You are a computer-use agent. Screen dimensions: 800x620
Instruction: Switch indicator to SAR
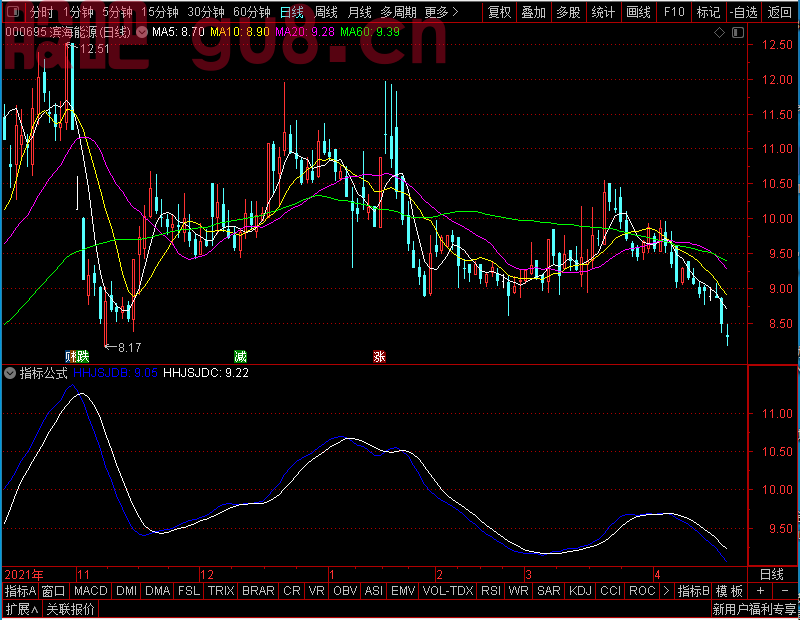click(549, 591)
